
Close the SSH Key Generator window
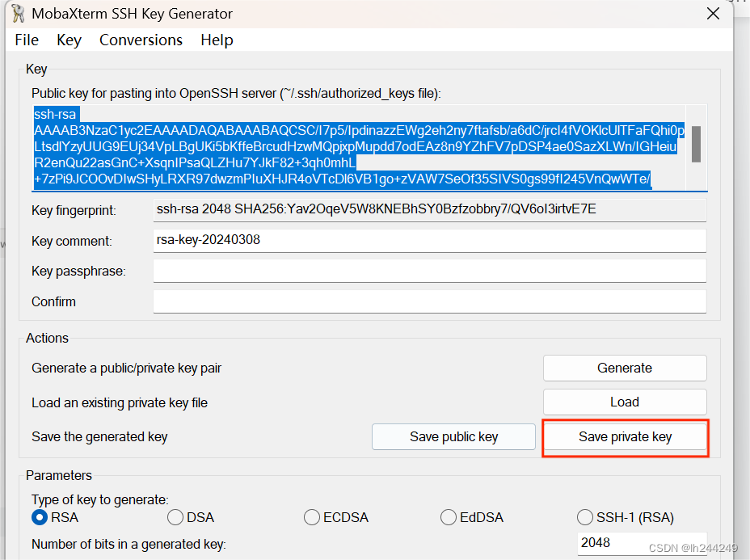click(x=713, y=14)
